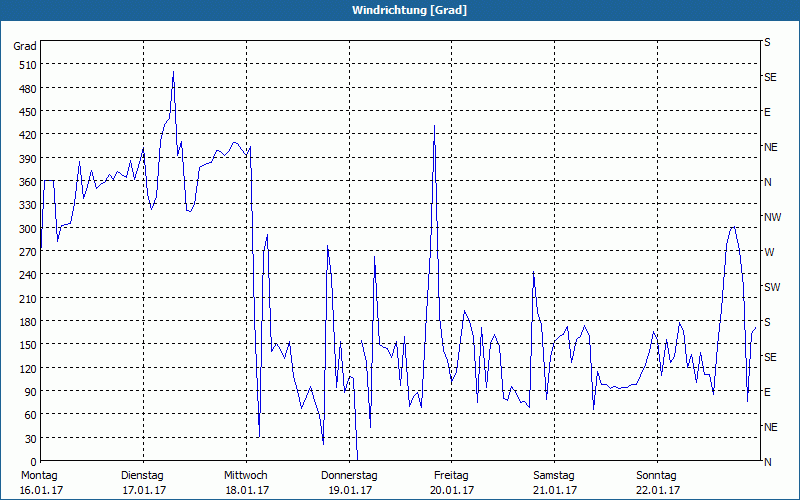Click the "Freitag" day label
800x500 pixels.
coord(451,476)
